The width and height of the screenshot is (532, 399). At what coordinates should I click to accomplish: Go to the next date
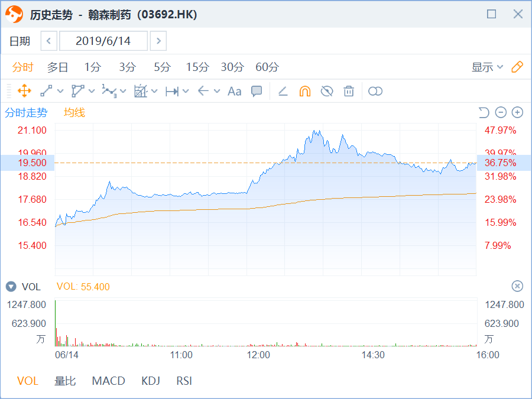coord(158,41)
